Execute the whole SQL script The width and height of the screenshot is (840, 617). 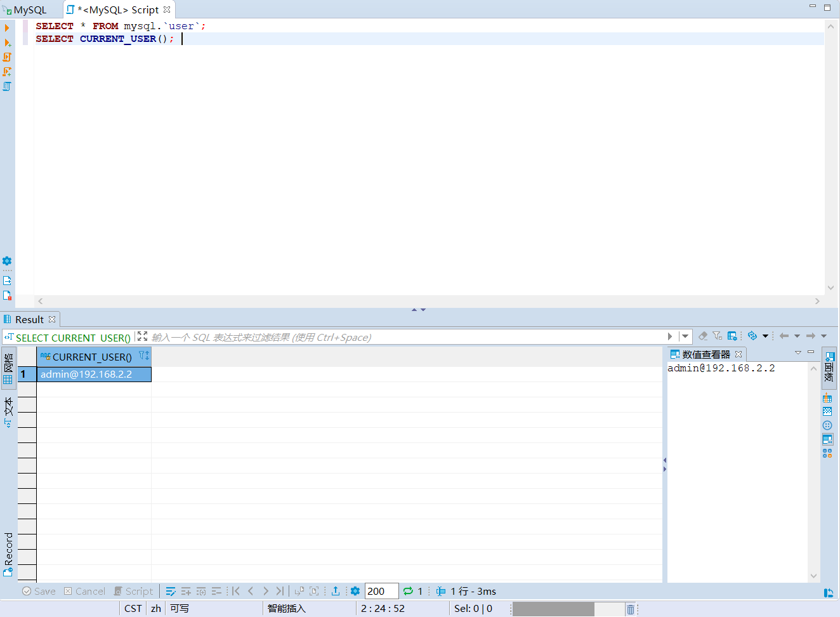[7, 57]
